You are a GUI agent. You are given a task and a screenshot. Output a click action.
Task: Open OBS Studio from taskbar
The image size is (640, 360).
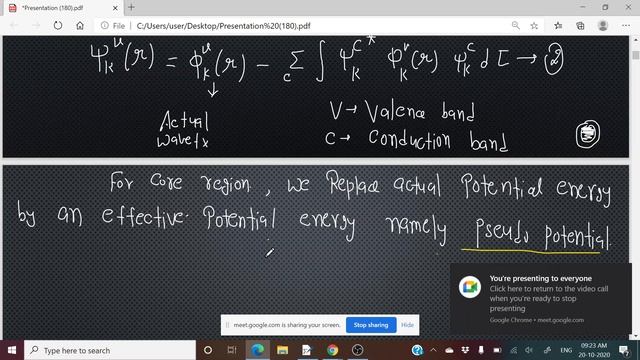[x=357, y=350]
